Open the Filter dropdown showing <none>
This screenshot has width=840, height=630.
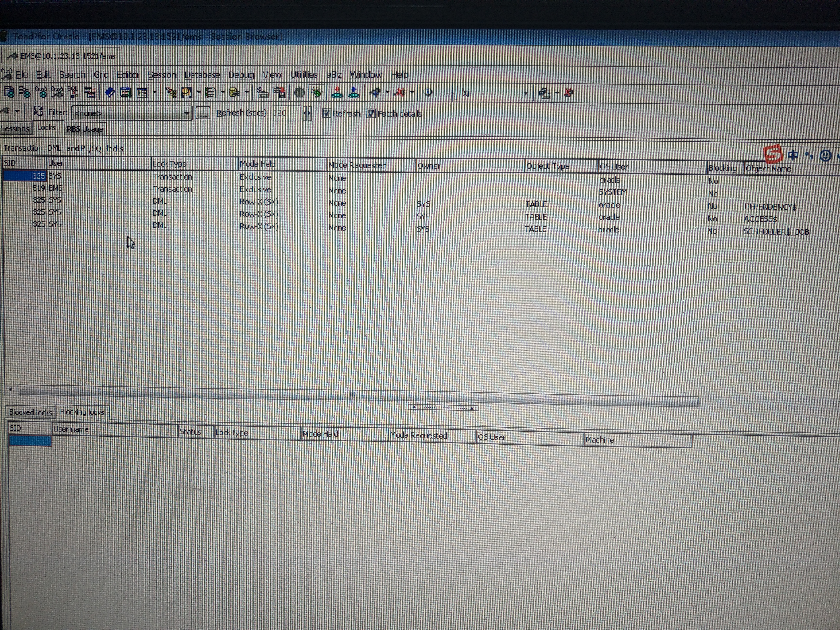[x=186, y=113]
